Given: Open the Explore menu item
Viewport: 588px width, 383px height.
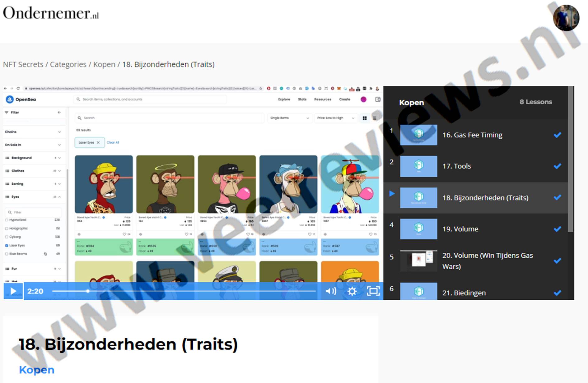Looking at the screenshot, I should pos(284,99).
